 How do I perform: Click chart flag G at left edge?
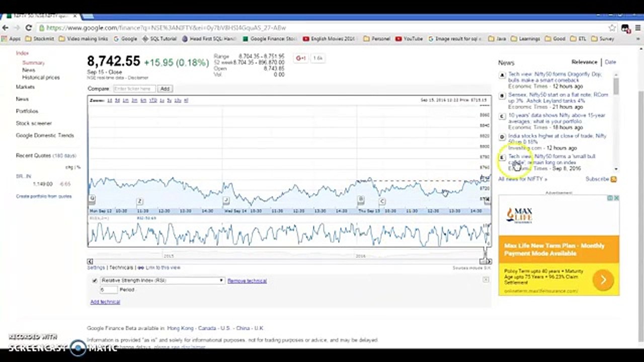point(92,199)
